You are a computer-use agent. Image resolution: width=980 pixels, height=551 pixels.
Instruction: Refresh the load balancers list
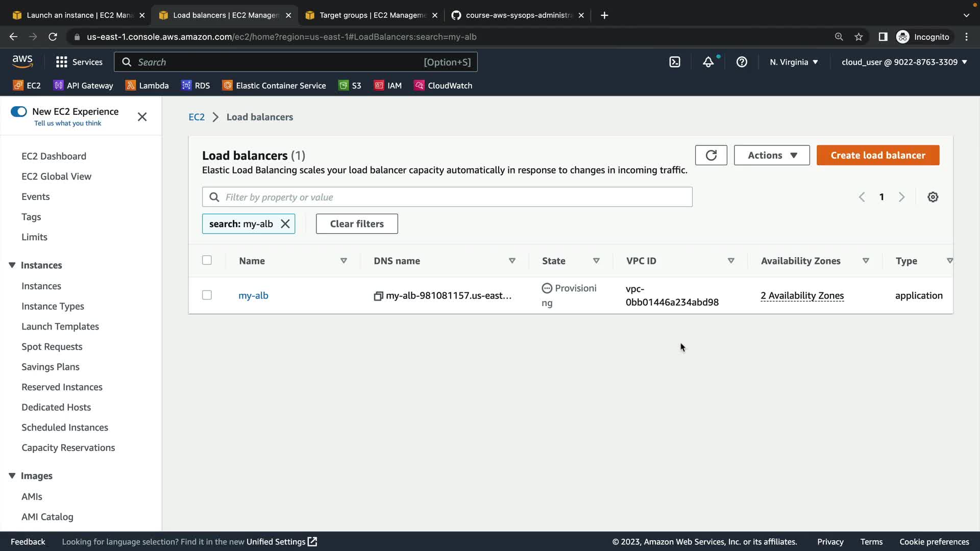[711, 155]
